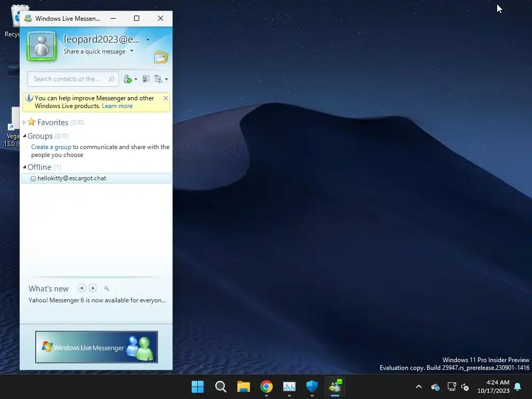Image resolution: width=532 pixels, height=399 pixels.
Task: Show next What's new item
Action: [92, 288]
